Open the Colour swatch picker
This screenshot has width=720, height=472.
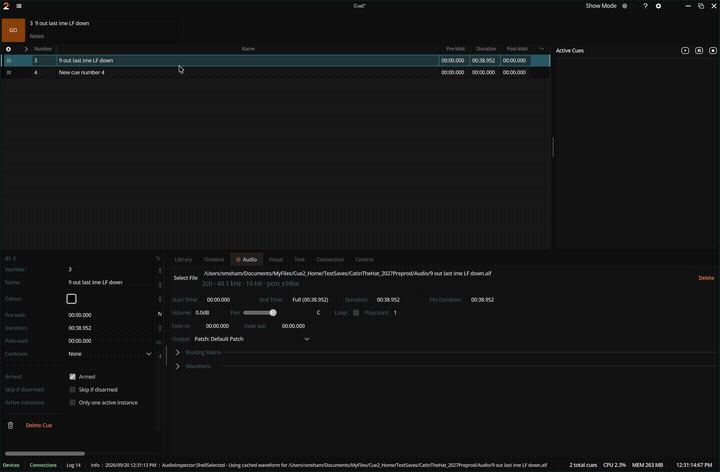click(71, 299)
